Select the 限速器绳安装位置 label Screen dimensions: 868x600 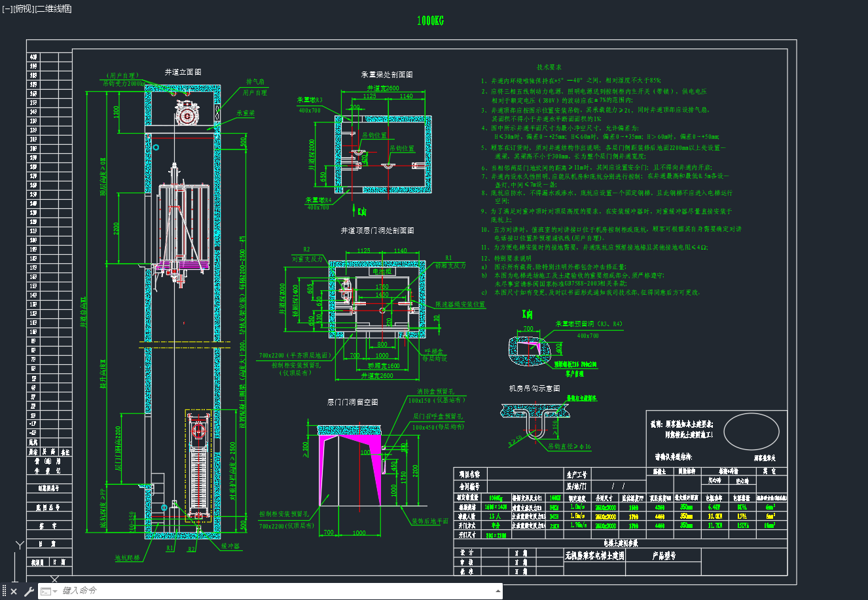[x=461, y=305]
